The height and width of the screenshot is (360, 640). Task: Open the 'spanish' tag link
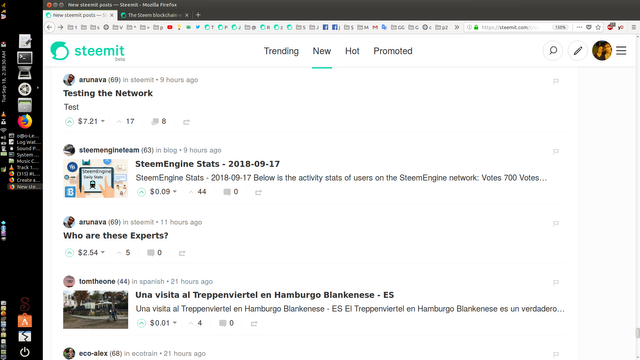tap(152, 281)
